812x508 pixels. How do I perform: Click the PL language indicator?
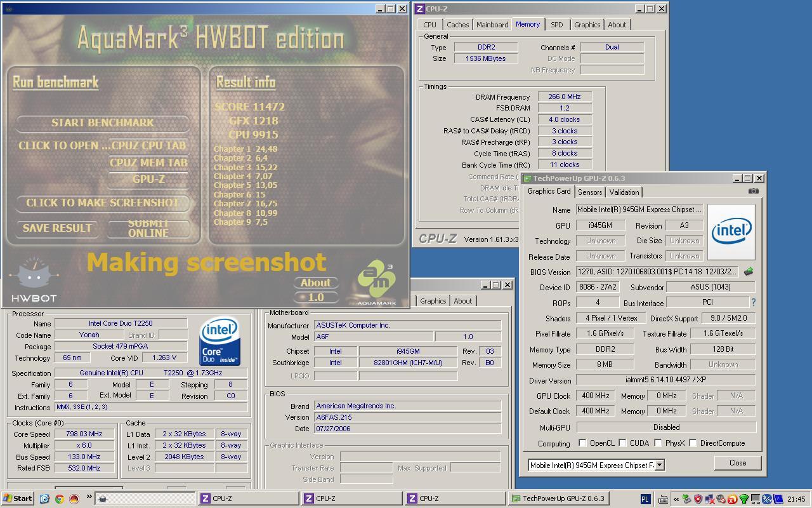click(x=645, y=499)
